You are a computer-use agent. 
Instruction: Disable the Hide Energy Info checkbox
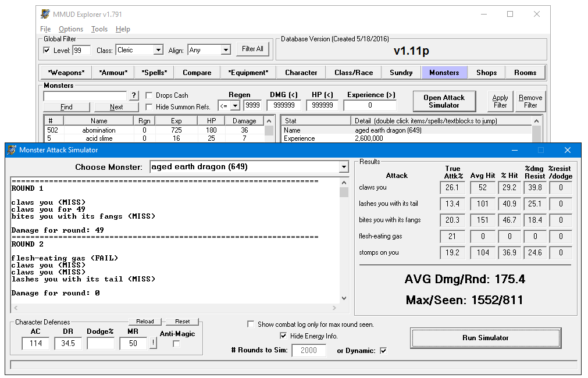point(283,336)
